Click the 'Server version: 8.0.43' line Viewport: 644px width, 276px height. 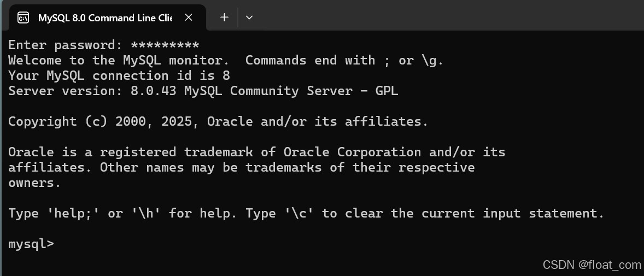click(x=92, y=91)
